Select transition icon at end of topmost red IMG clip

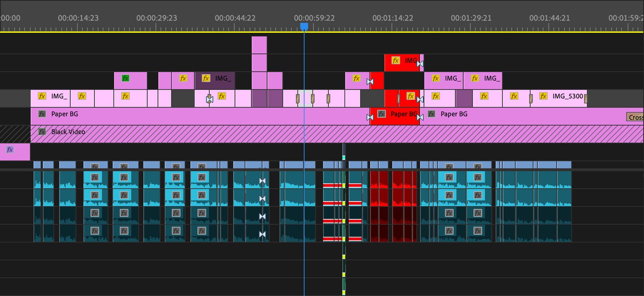coord(420,64)
